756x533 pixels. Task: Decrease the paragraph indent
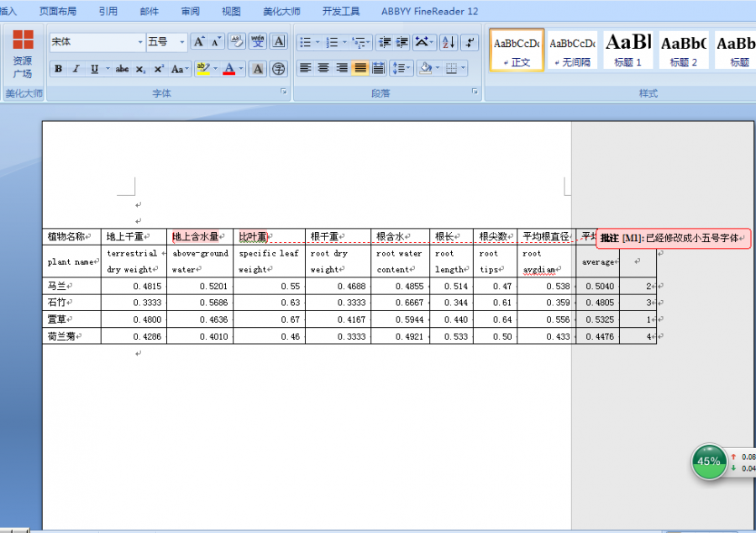(384, 42)
